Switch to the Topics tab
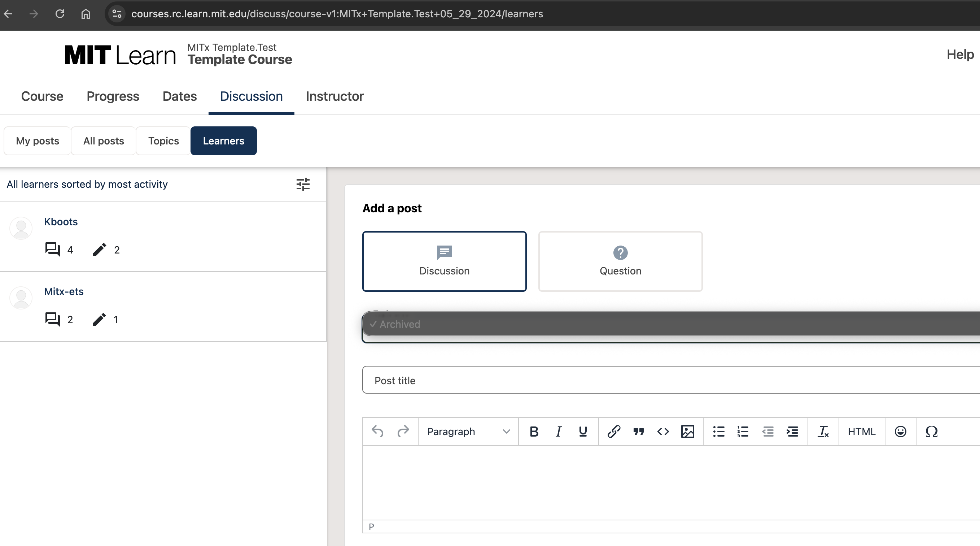980x546 pixels. click(x=163, y=141)
